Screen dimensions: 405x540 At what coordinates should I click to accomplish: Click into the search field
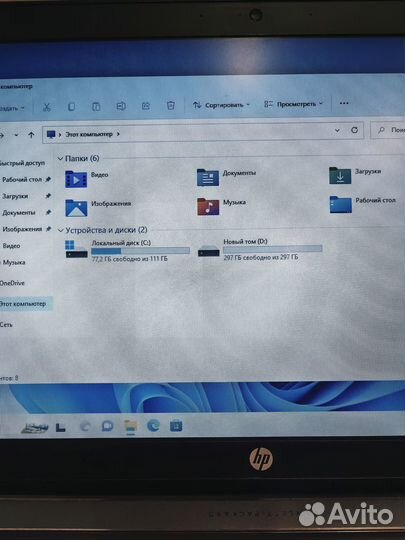coord(388,130)
